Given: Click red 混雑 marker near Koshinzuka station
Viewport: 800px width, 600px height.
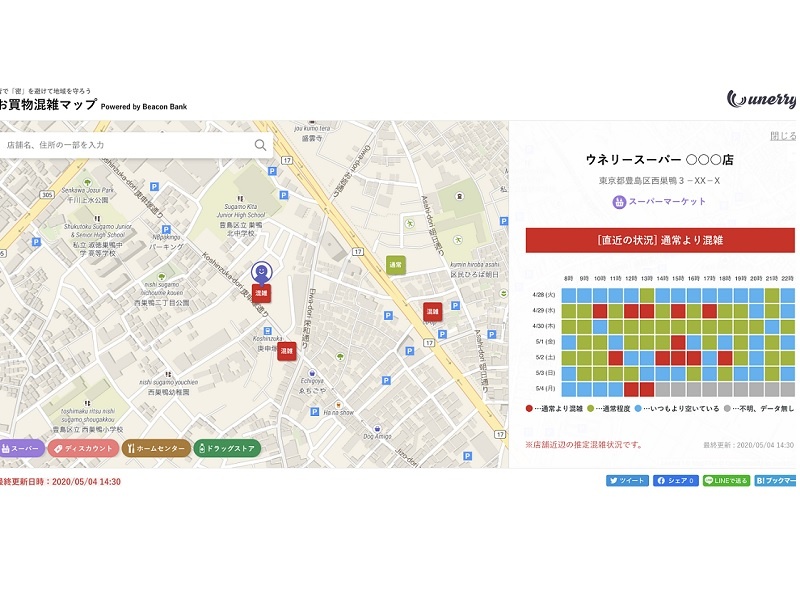Looking at the screenshot, I should tap(287, 352).
